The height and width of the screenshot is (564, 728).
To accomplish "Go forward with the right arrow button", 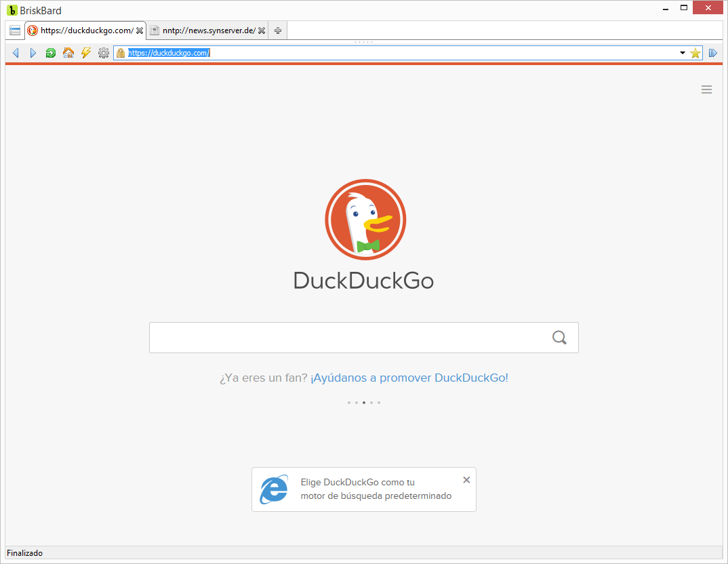I will tap(33, 53).
